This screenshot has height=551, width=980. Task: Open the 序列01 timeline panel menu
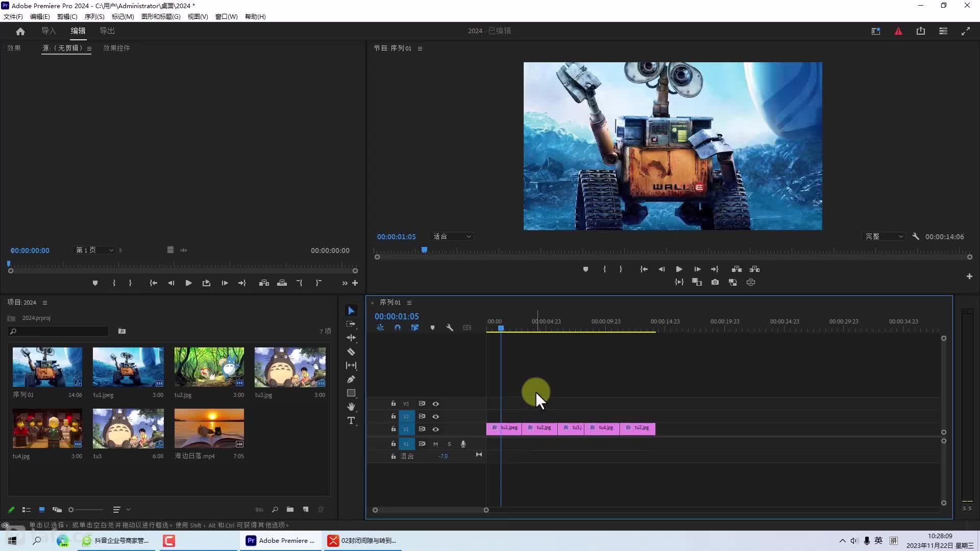[x=409, y=303]
